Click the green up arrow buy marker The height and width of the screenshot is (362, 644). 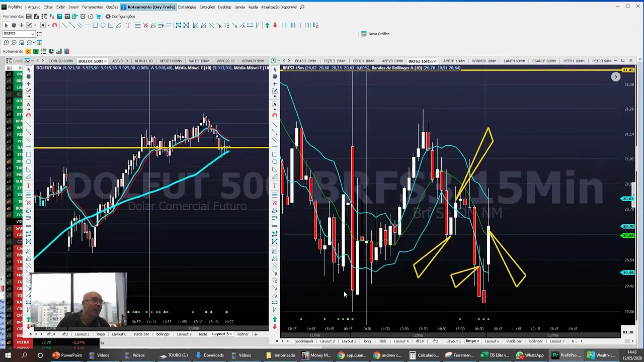tap(267, 25)
